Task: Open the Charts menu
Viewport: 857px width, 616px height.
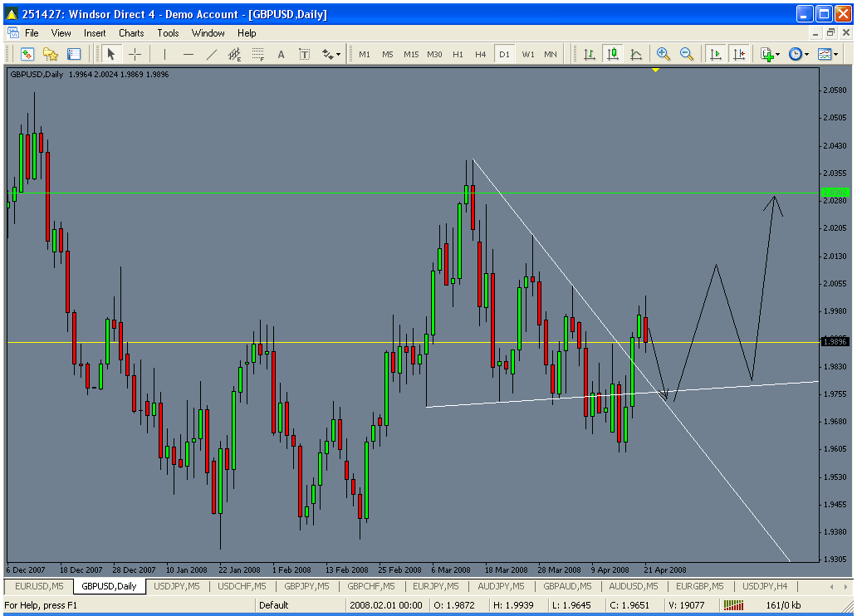Action: click(x=131, y=33)
